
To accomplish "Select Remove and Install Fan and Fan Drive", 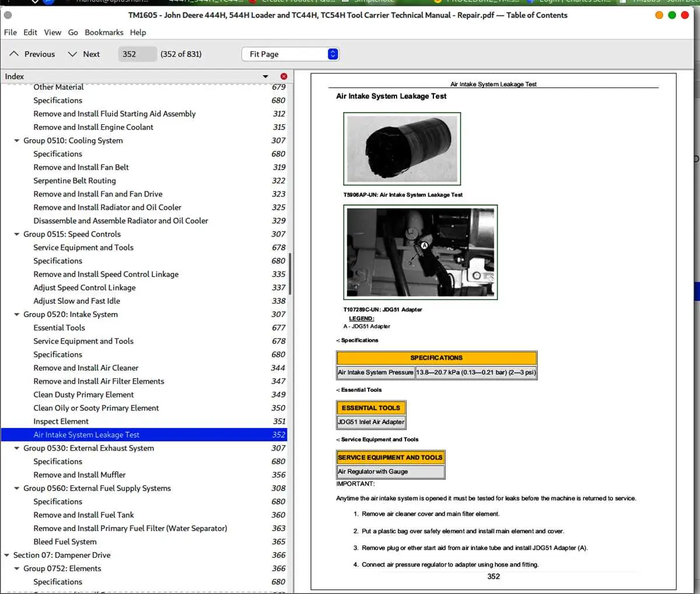I will click(98, 194).
